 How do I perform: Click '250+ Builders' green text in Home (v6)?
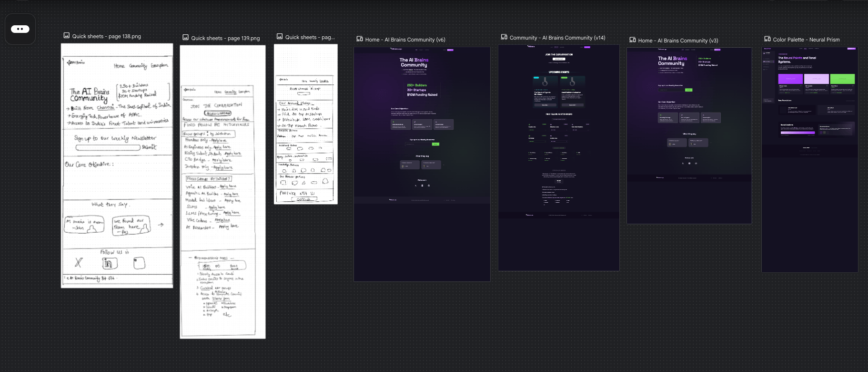tap(417, 85)
